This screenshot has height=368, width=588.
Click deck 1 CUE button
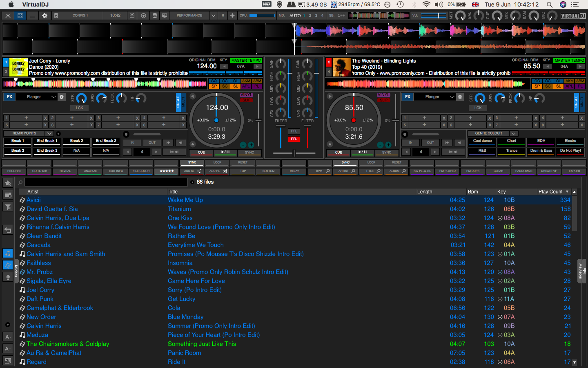201,153
